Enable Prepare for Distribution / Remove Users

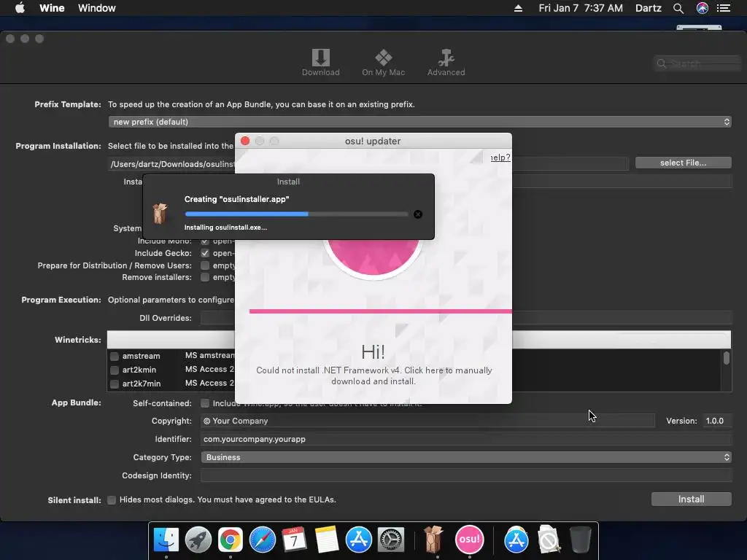click(205, 265)
